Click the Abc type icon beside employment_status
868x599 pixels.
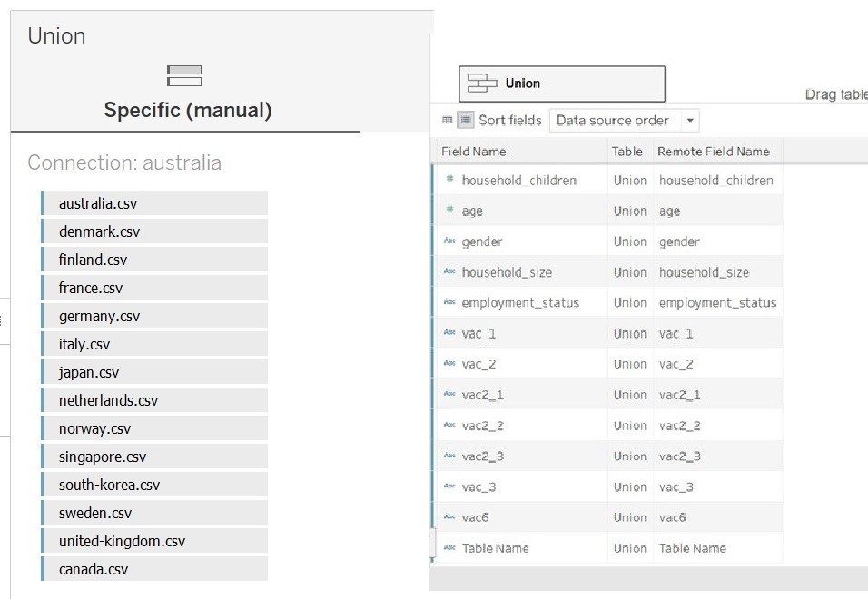pos(449,303)
